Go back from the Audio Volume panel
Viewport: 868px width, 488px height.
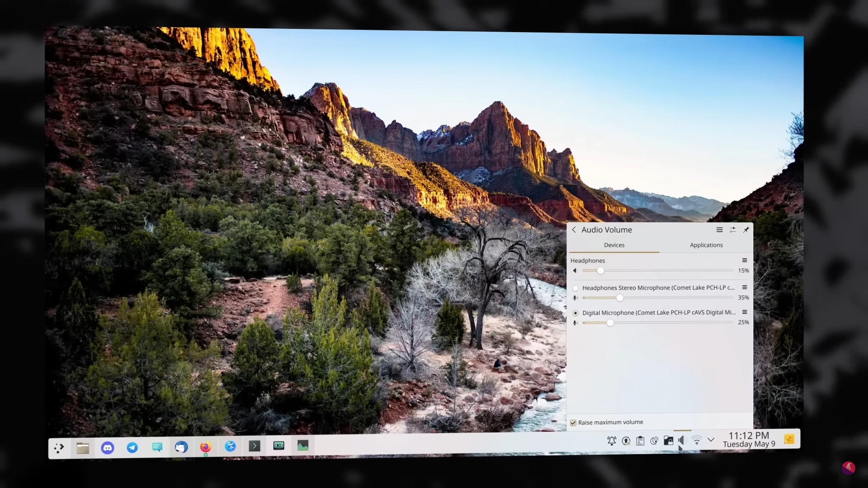tap(574, 230)
